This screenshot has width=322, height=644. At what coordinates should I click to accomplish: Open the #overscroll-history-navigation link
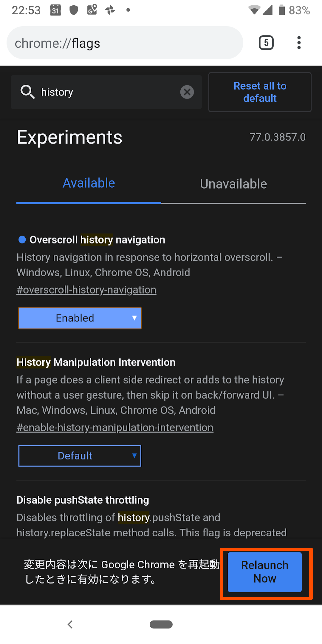[86, 290]
